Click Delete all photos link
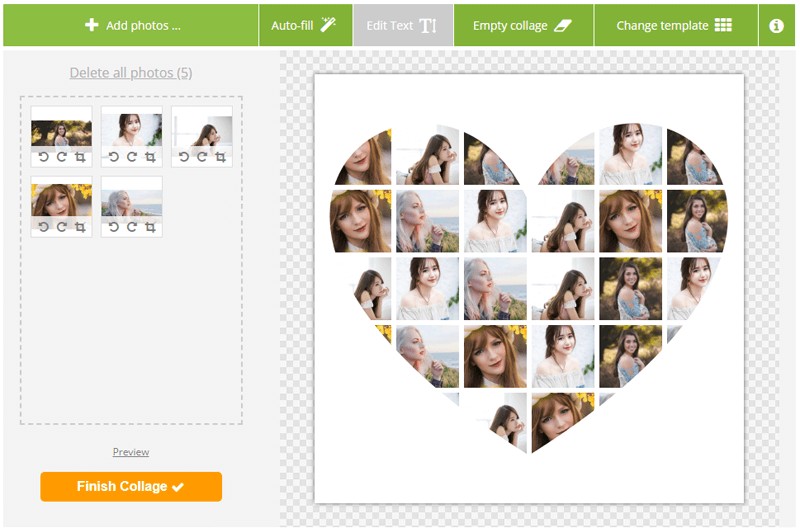The image size is (800, 528). 131,73
